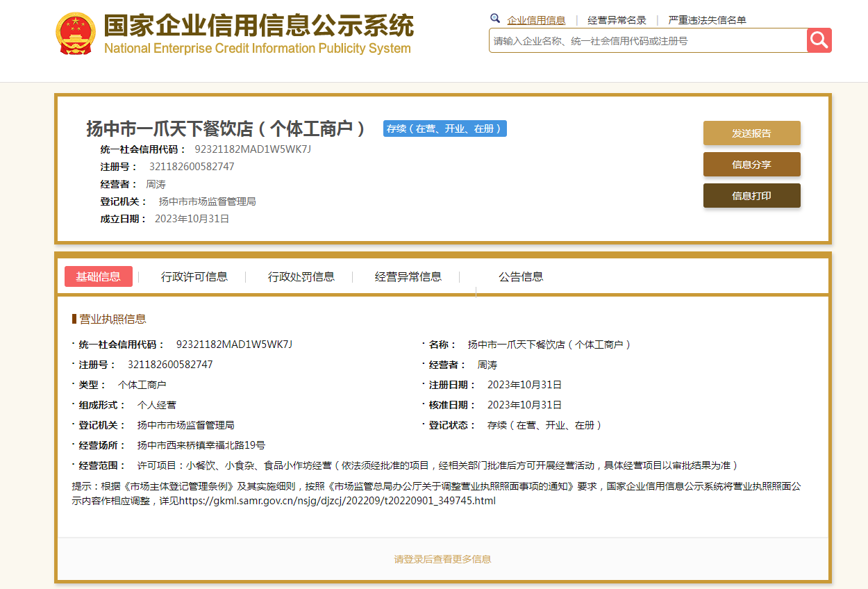Screen dimensions: 868x589
Task: Click operator name 周涛 in header
Action: tap(156, 184)
